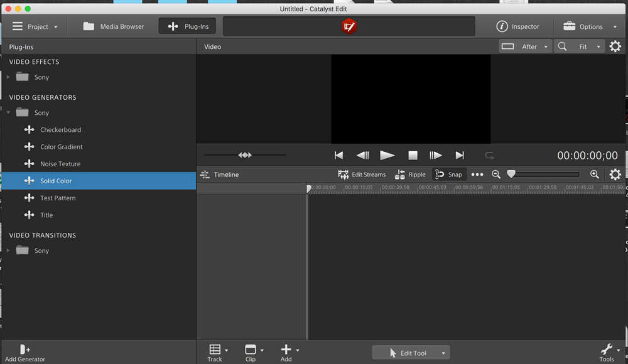Click the red Catalyst Edit logo
Screen dimensions: 628x364
pos(349,26)
